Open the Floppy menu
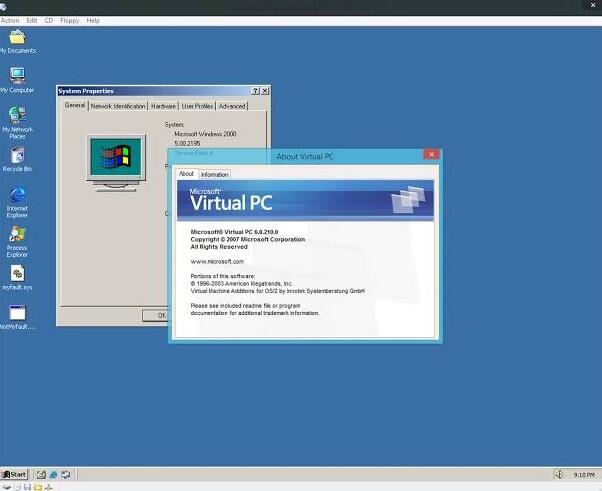This screenshot has width=602, height=491. point(69,20)
